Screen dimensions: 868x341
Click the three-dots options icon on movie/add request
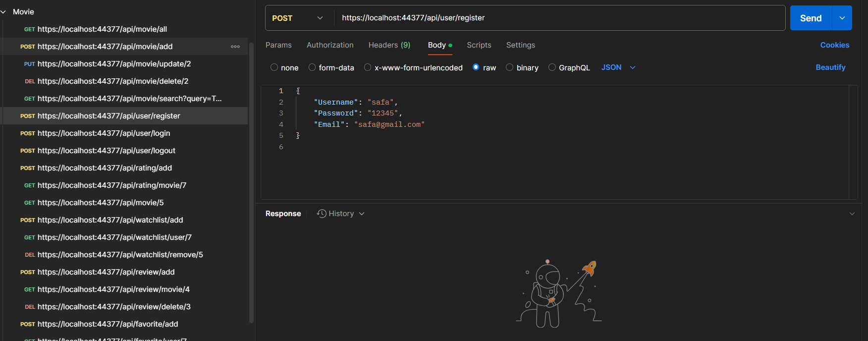(x=235, y=47)
